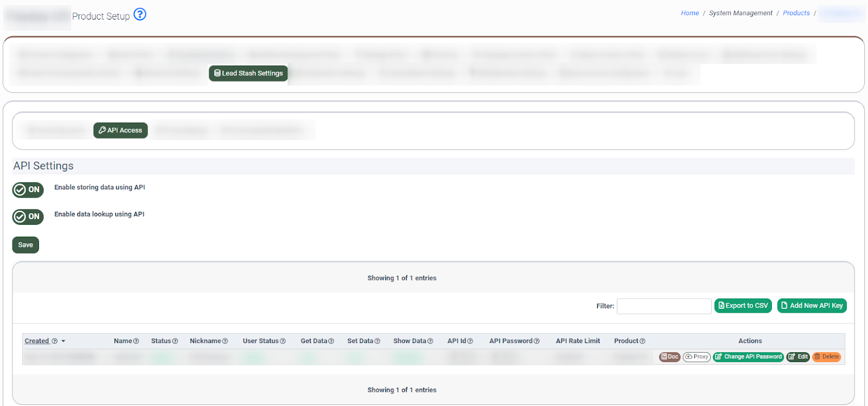
Task: Click Export to CSV button
Action: [x=743, y=306]
